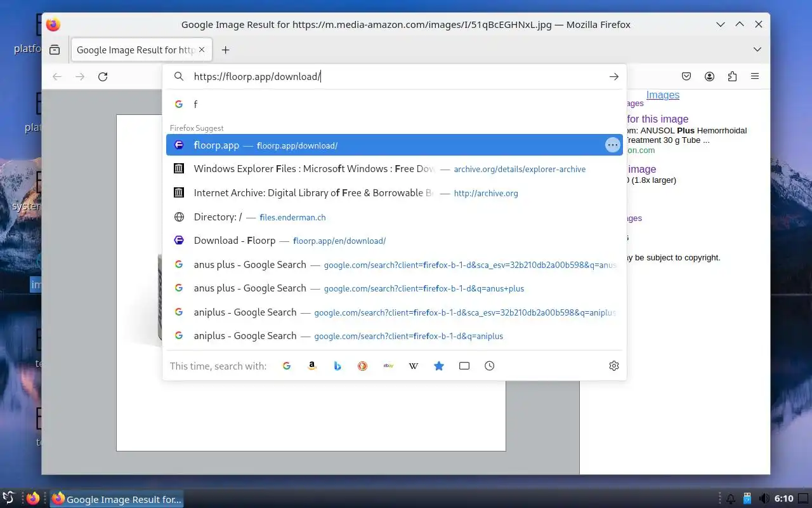
Task: Click the Go arrow in address bar
Action: 613,76
